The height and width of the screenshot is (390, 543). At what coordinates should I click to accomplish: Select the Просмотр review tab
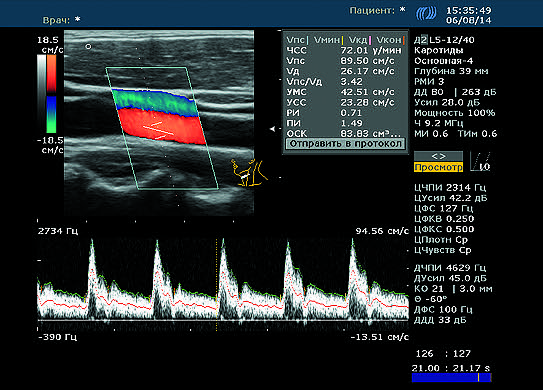click(438, 167)
